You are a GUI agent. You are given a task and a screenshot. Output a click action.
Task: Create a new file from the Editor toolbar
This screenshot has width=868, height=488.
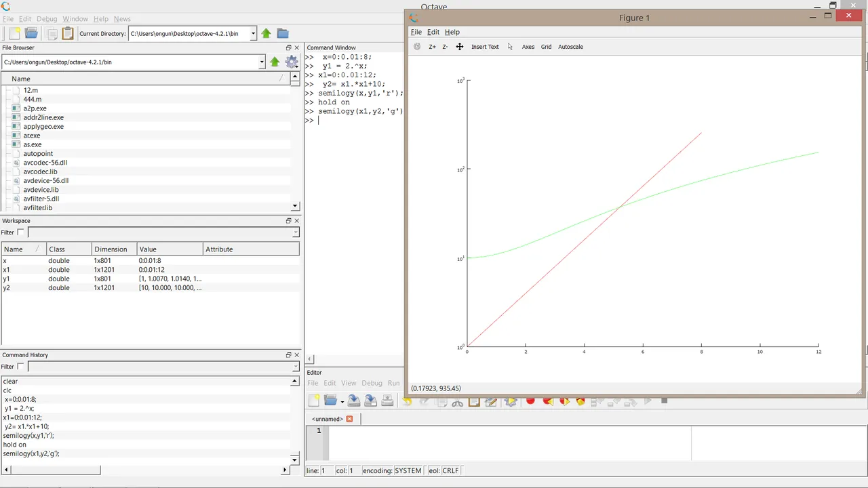coord(314,401)
